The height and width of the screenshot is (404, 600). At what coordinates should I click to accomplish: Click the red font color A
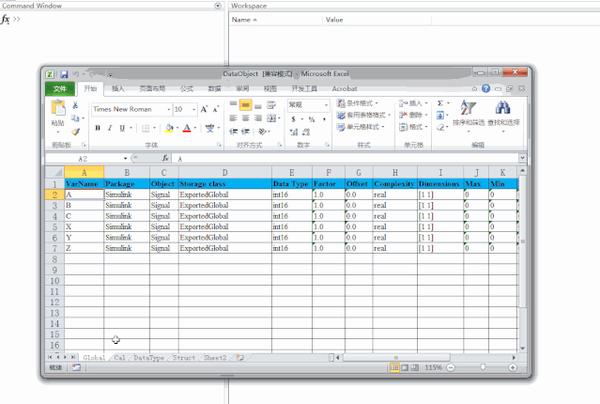[187, 128]
